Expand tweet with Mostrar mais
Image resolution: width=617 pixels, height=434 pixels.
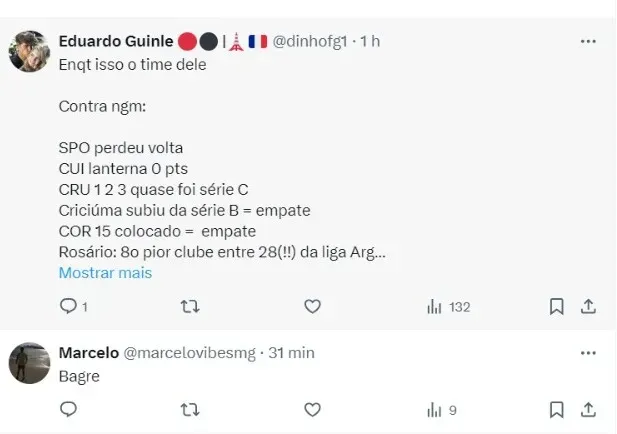point(105,273)
